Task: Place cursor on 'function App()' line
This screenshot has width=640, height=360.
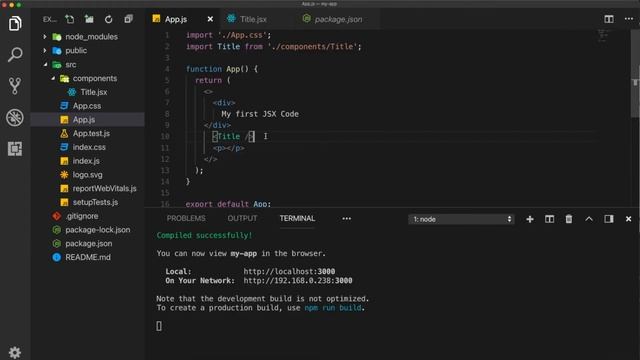Action: [x=222, y=69]
